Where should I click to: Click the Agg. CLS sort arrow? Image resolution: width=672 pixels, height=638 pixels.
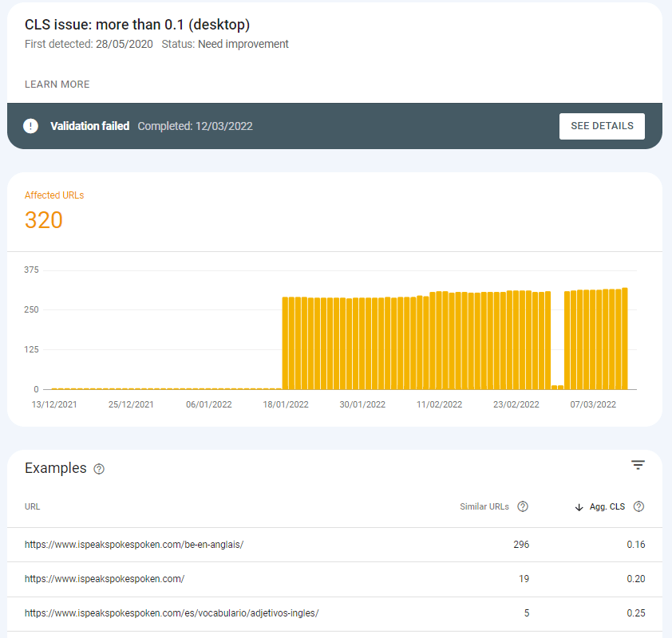[579, 507]
